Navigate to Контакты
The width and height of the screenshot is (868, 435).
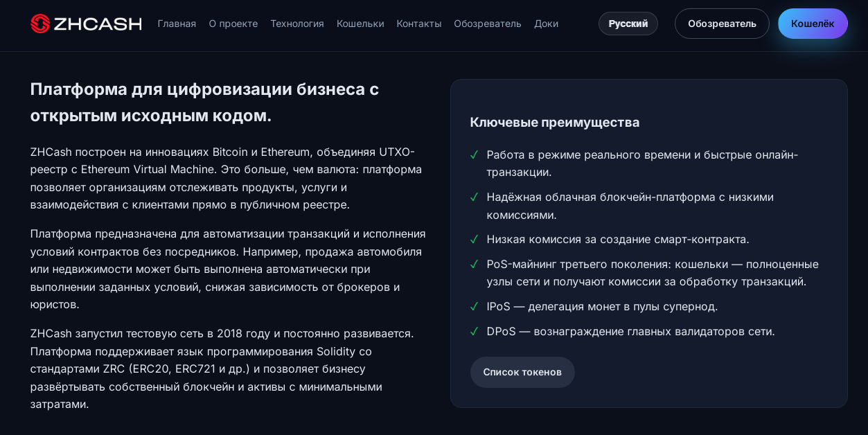419,24
